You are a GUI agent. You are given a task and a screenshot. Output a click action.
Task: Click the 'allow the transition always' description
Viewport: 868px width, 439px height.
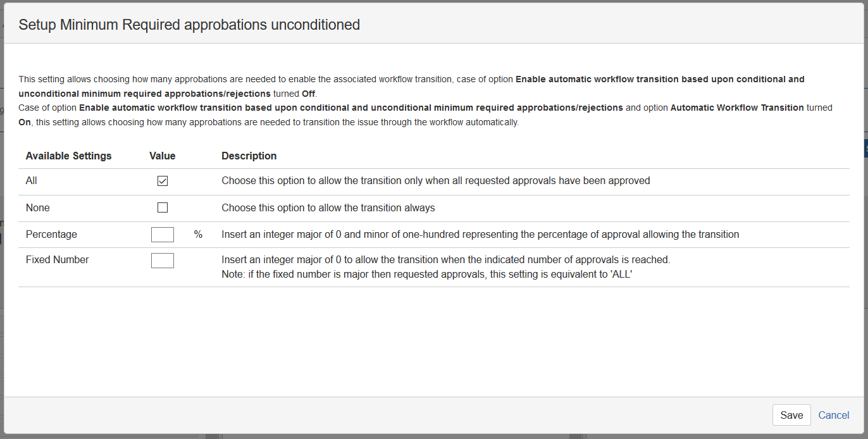coord(328,207)
